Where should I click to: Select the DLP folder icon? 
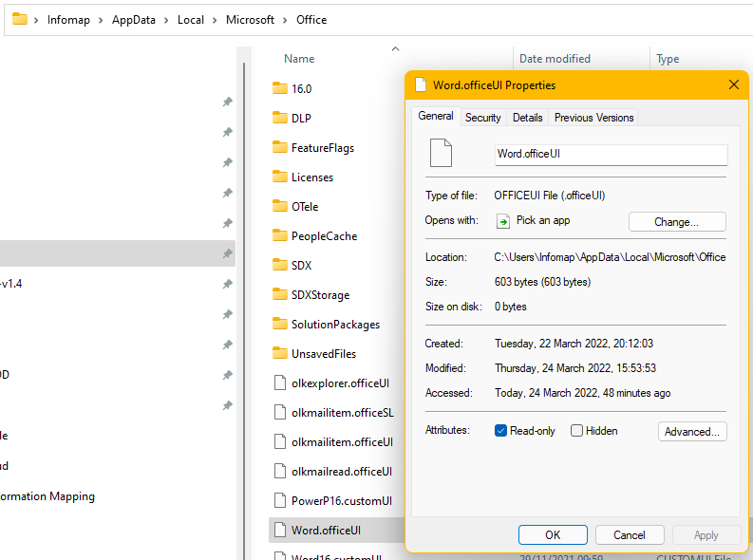279,118
